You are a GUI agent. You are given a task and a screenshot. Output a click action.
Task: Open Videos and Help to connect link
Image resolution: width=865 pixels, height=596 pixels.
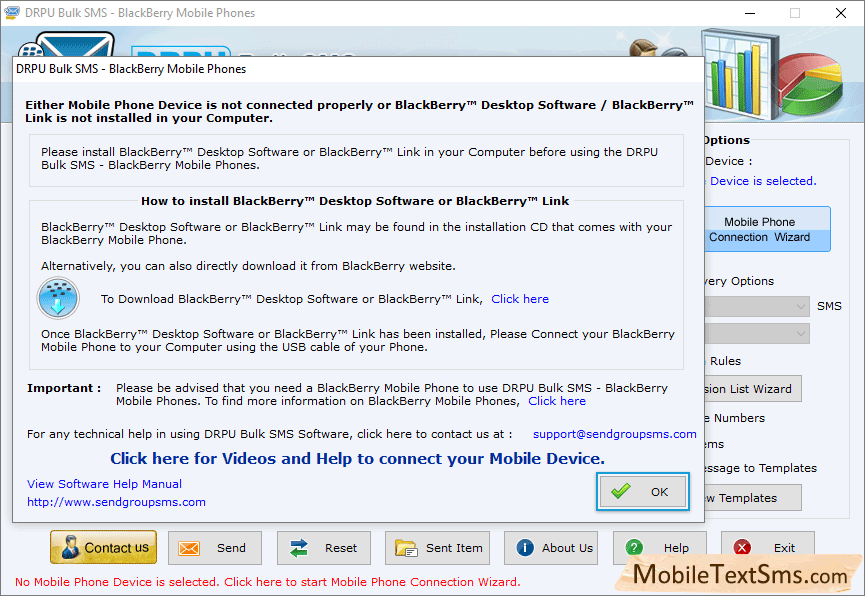coord(357,459)
